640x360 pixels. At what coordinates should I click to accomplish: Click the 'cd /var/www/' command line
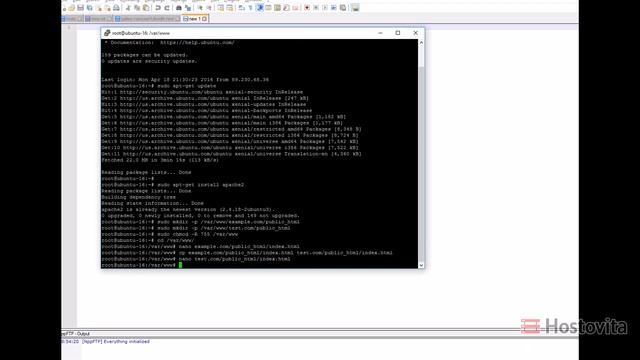pyautogui.click(x=148, y=240)
